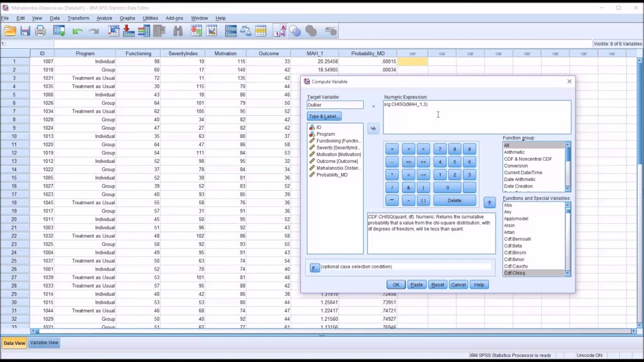
Task: Click the Reset button
Action: coord(438,285)
